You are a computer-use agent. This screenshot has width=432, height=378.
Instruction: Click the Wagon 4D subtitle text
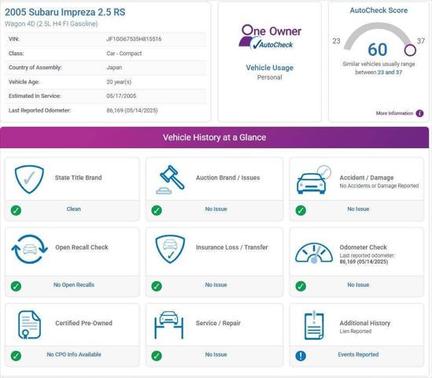51,24
